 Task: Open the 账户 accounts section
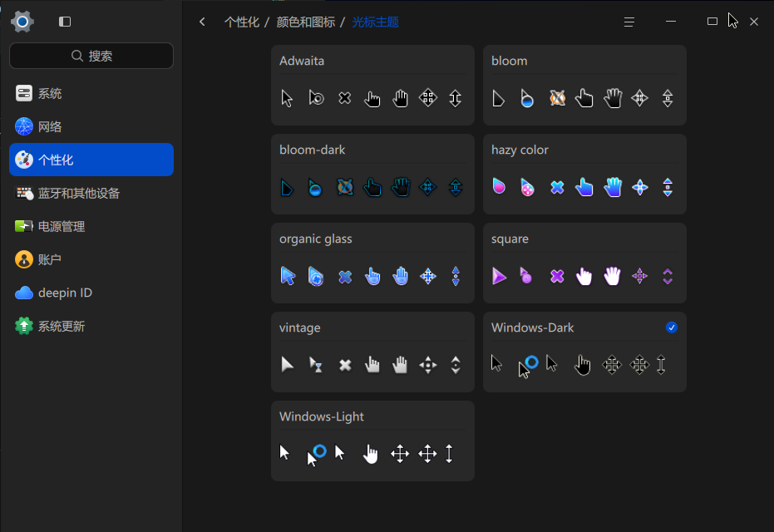point(91,259)
